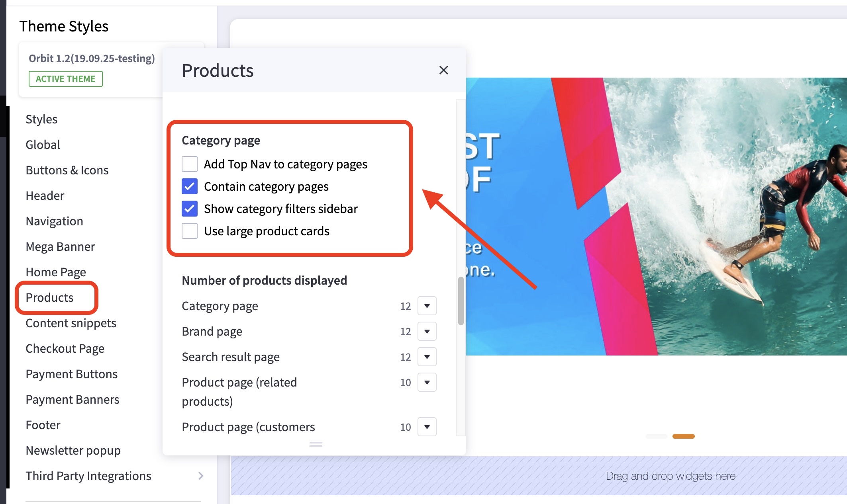
Task: Go to Checkout Page settings
Action: tap(65, 348)
